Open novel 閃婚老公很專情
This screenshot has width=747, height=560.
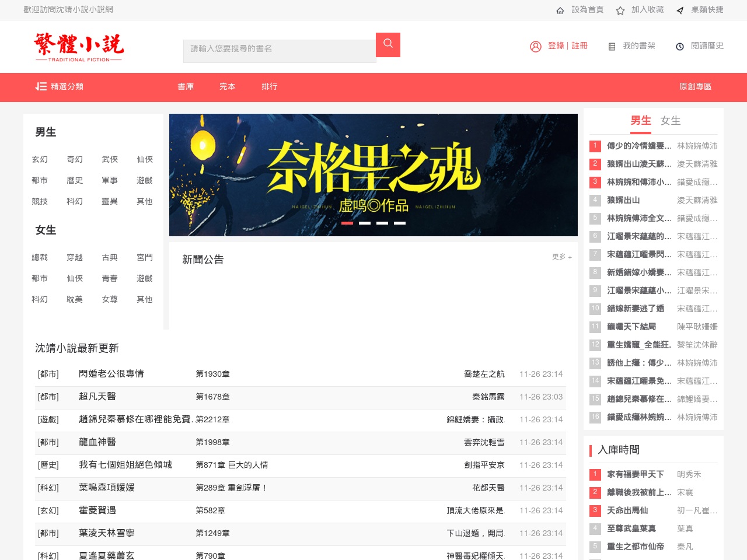(x=111, y=374)
